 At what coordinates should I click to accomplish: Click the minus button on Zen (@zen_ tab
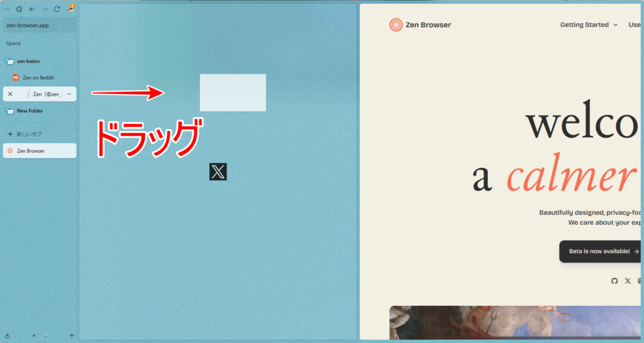[69, 94]
